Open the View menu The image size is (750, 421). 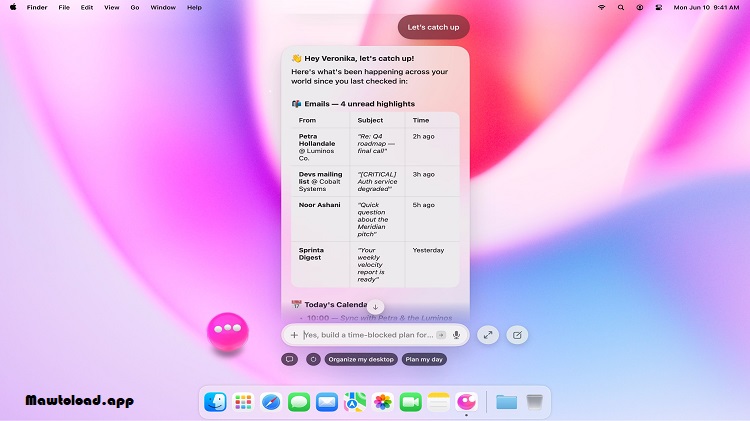coord(111,8)
